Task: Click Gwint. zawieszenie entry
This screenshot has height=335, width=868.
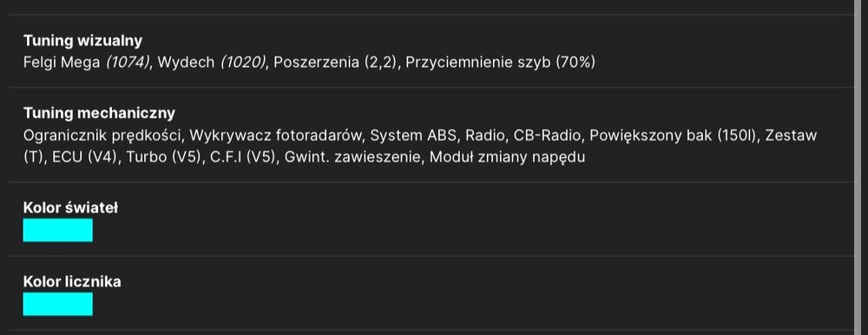Action: point(352,157)
